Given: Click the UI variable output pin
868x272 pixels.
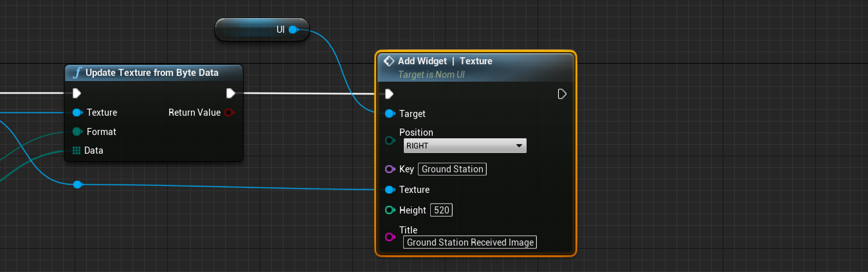Looking at the screenshot, I should coord(293,30).
